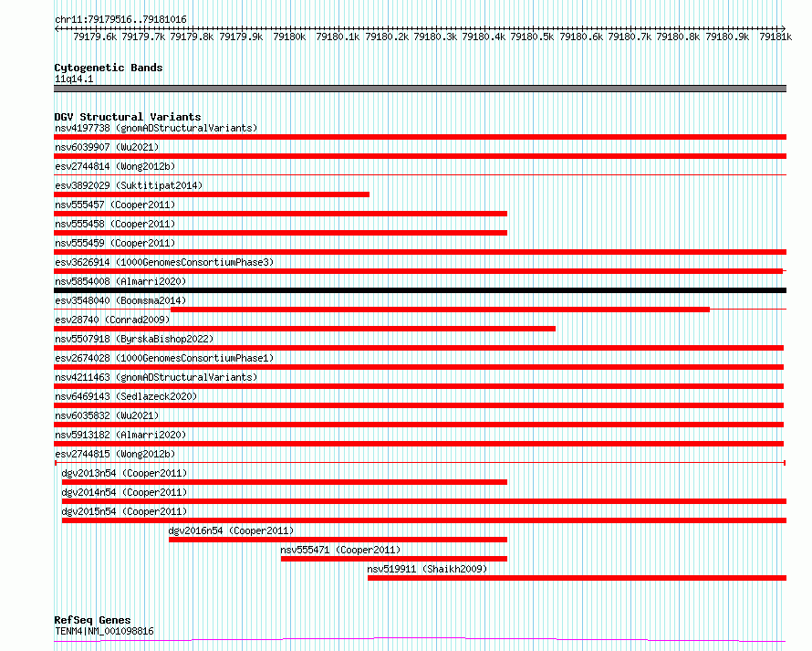Click red bar below esv3892029 label

(212, 194)
